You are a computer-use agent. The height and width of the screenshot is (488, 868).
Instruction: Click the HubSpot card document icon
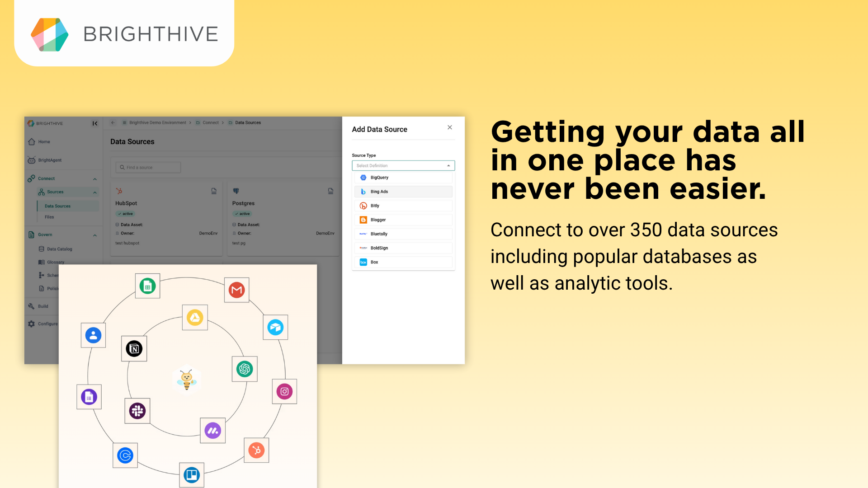click(214, 191)
